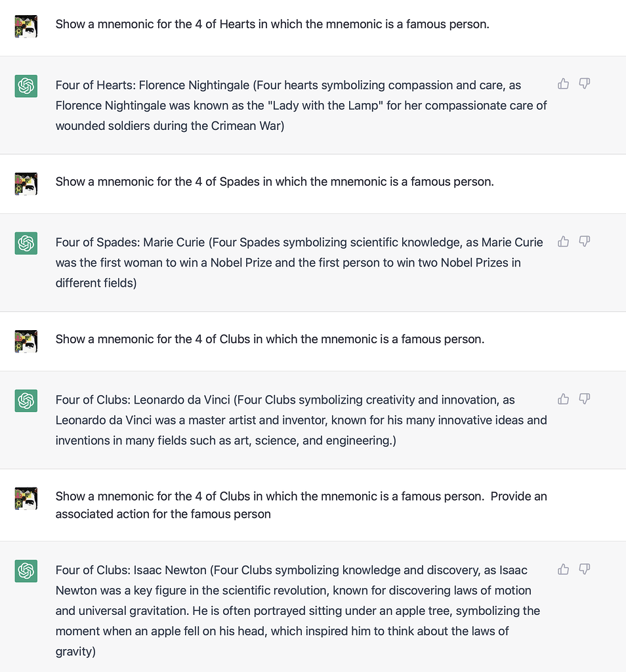626x672 pixels.
Task: Thumbs up the Florence Nightingale response
Action: [563, 83]
